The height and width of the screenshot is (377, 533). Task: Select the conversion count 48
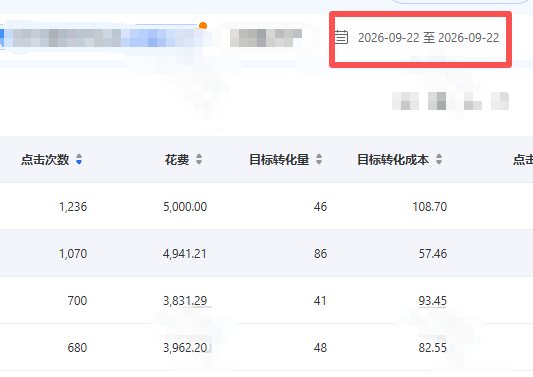[x=320, y=348]
